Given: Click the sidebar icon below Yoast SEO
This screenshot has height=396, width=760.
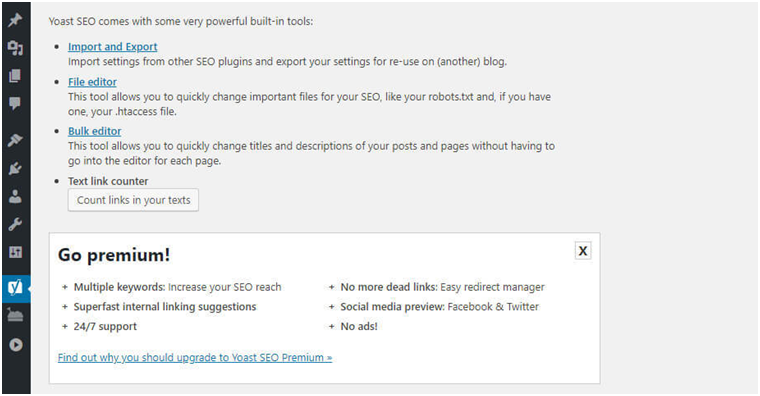Looking at the screenshot, I should coord(15,316).
